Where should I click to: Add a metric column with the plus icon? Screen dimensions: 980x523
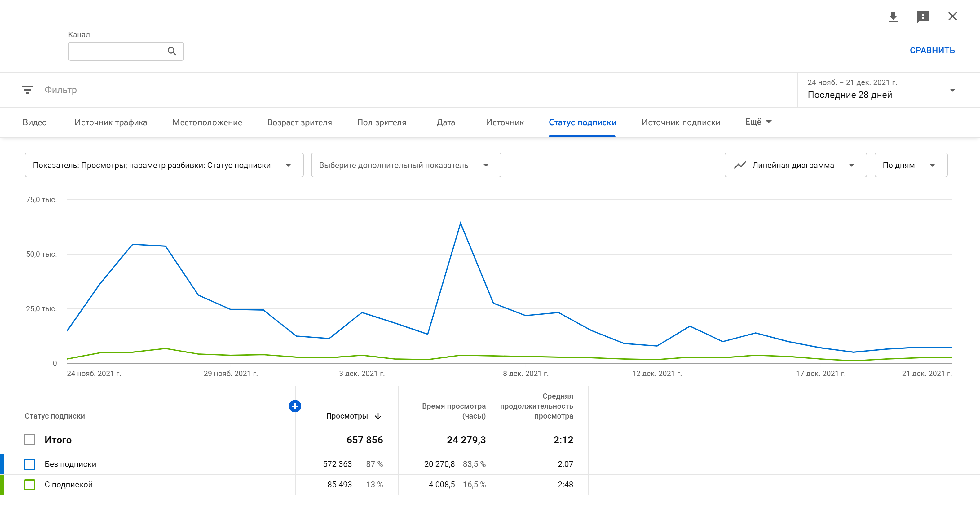(x=295, y=406)
